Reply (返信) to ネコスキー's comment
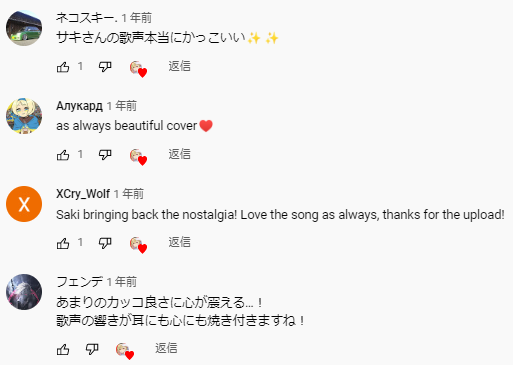The height and width of the screenshot is (365, 513). (179, 66)
